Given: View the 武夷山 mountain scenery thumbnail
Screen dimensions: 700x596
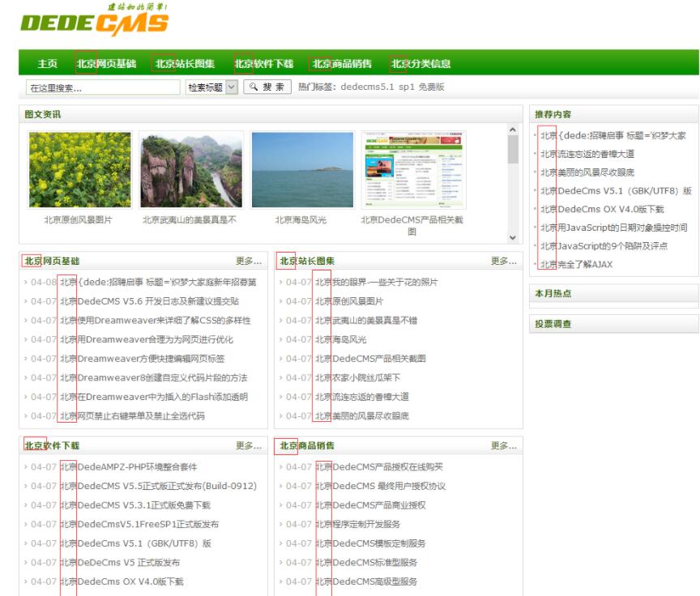Looking at the screenshot, I should tap(190, 170).
